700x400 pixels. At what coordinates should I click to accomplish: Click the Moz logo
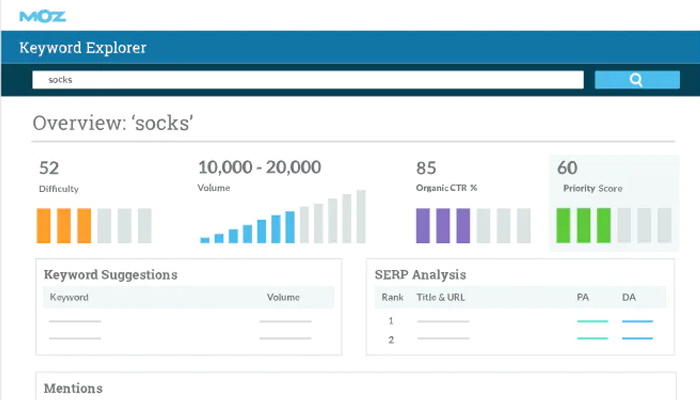(x=42, y=17)
